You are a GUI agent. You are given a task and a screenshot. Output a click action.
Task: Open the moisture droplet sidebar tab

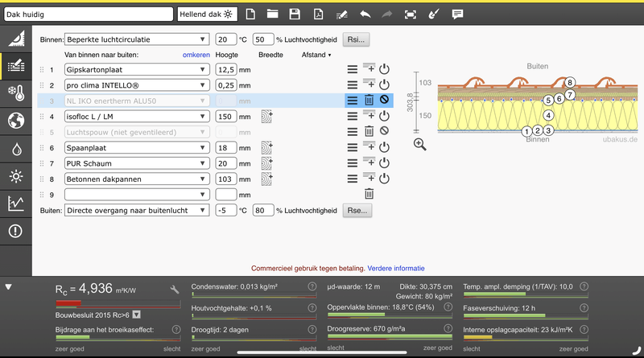16,149
